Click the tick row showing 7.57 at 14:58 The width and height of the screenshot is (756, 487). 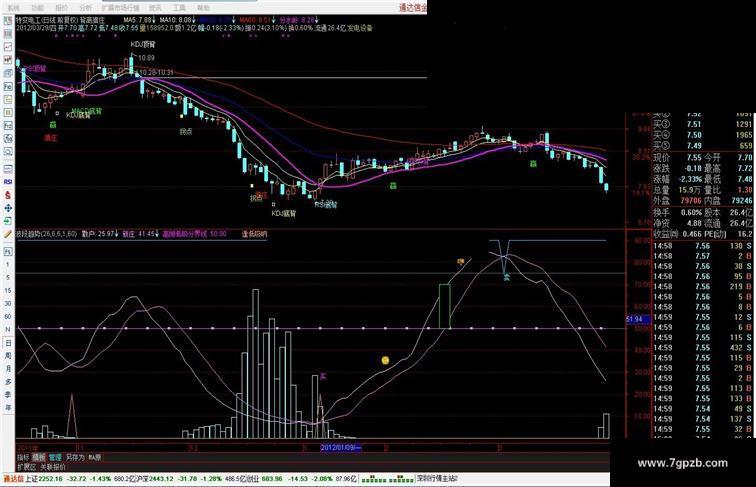[702, 256]
